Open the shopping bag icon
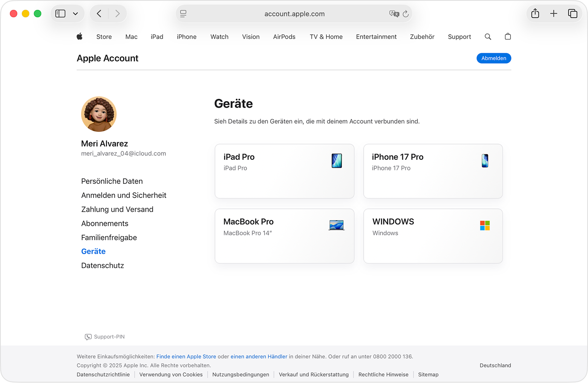The width and height of the screenshot is (588, 383). click(x=507, y=37)
